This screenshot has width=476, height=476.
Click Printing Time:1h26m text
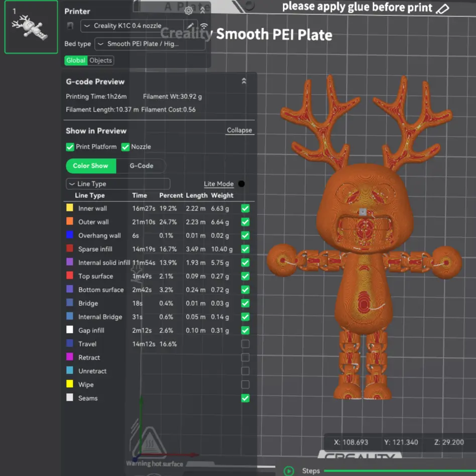coord(96,96)
